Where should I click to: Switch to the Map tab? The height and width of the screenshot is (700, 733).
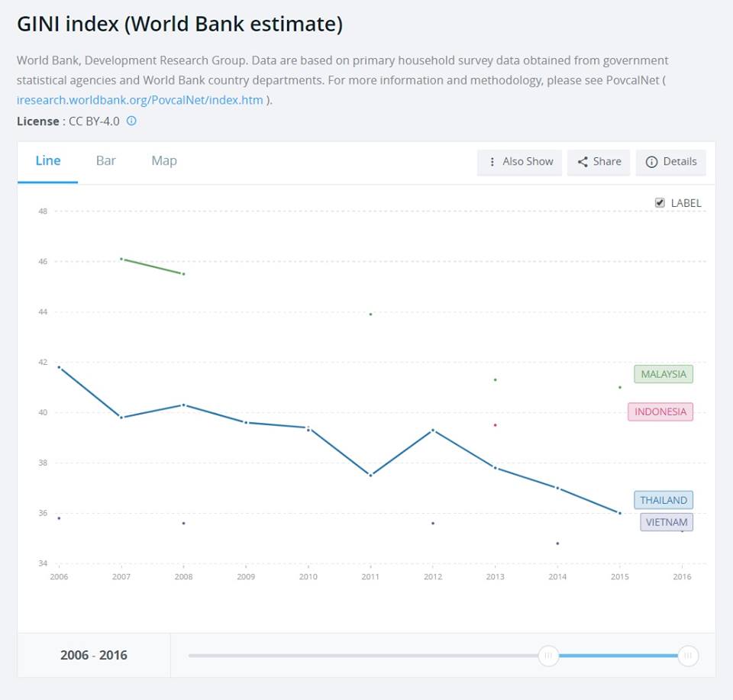[163, 160]
